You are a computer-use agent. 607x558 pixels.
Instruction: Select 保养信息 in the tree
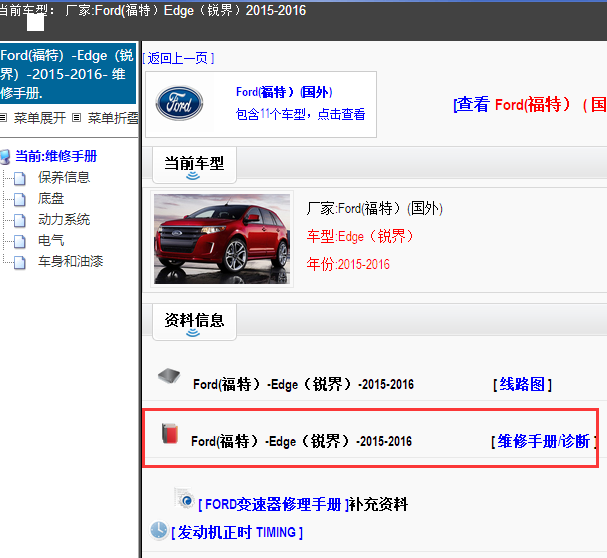[x=64, y=177]
